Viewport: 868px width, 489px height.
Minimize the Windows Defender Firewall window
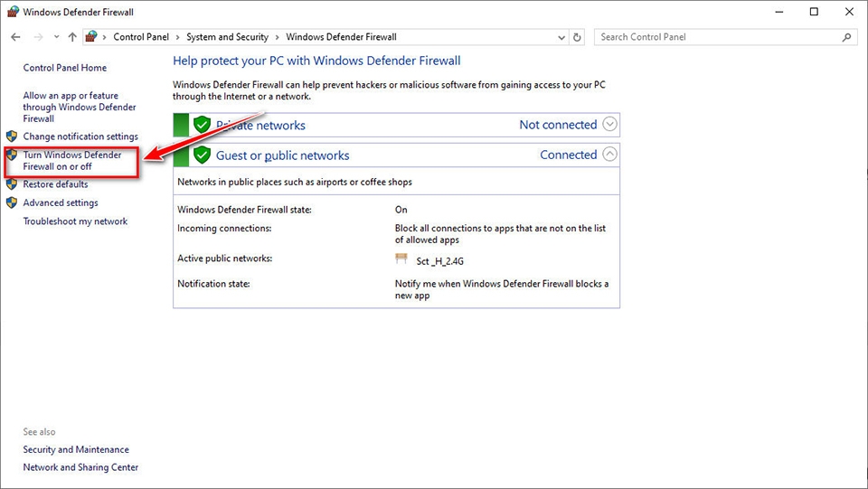(778, 12)
